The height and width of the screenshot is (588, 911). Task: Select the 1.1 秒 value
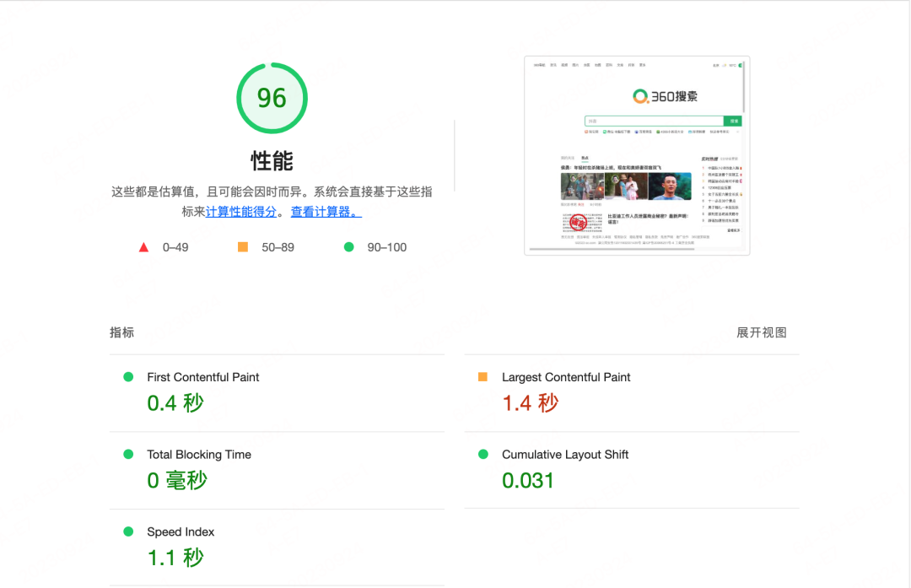point(175,558)
